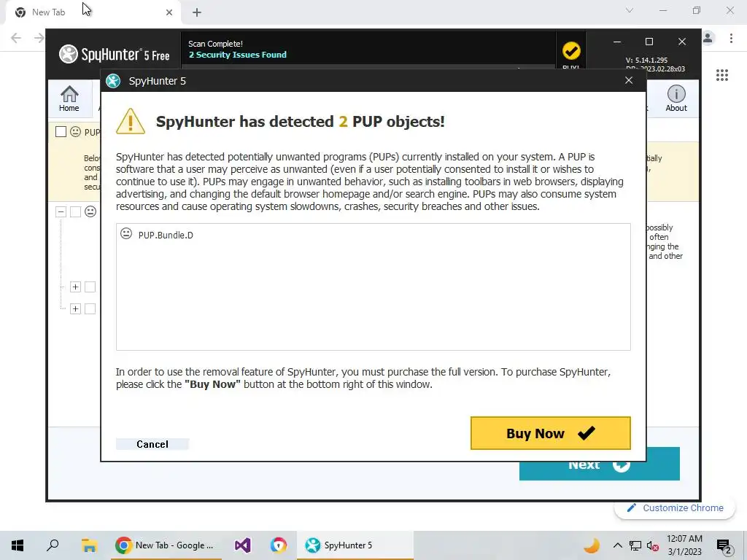The image size is (747, 560).
Task: Open the Home tab in SpyHunter
Action: 69,98
